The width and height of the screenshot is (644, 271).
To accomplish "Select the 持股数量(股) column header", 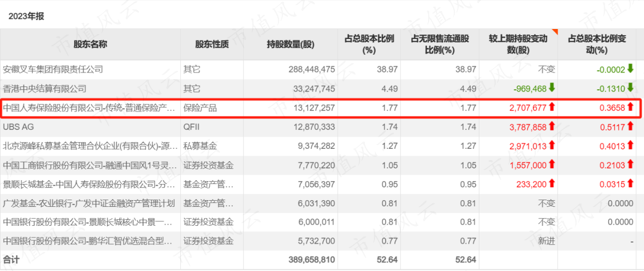I will coord(290,45).
